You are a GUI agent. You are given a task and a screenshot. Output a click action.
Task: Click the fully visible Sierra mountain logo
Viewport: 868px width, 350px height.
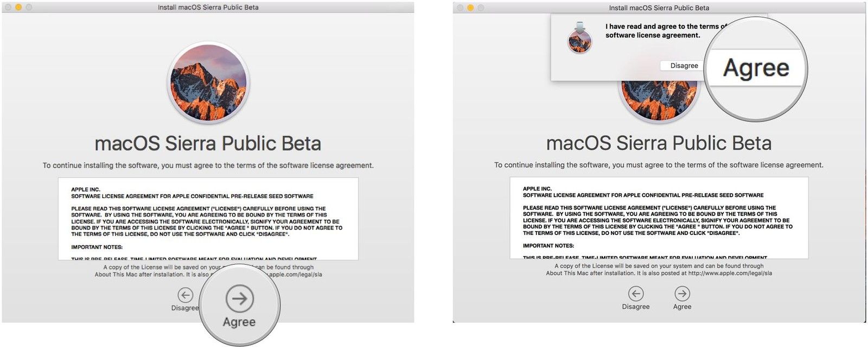tap(208, 83)
